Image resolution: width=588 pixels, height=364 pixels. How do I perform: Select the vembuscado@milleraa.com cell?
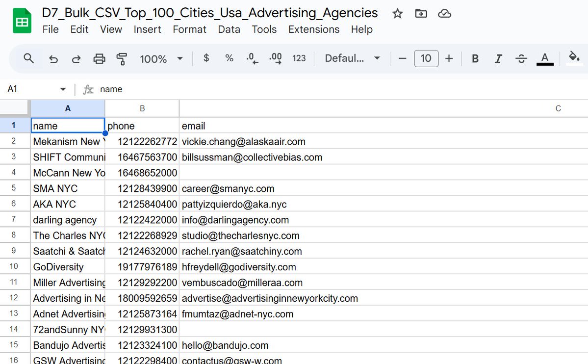[x=383, y=282]
